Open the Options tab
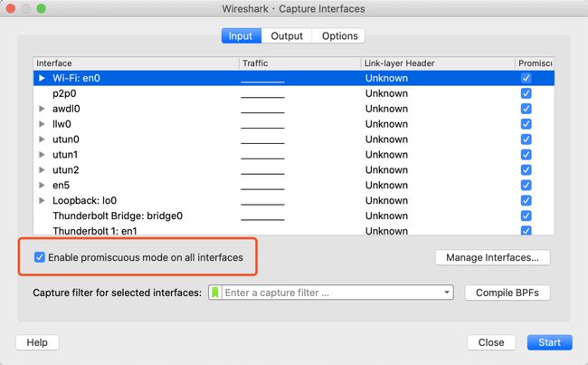This screenshot has width=588, height=365. (x=339, y=36)
